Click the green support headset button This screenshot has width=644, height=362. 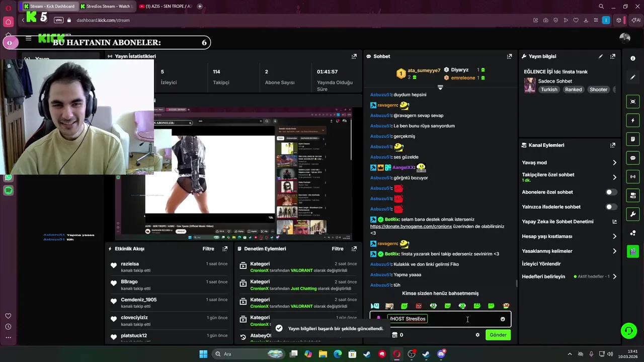(x=628, y=330)
